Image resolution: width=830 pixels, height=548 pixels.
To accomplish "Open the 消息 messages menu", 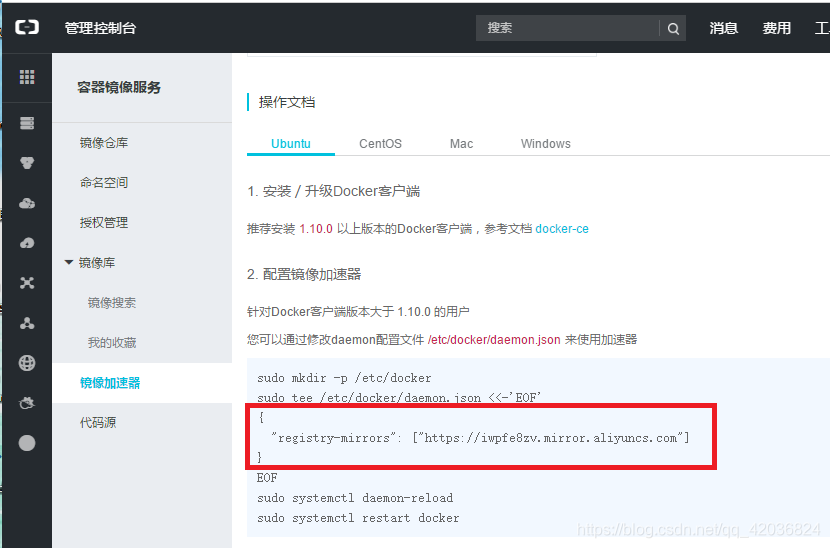I will pyautogui.click(x=724, y=28).
